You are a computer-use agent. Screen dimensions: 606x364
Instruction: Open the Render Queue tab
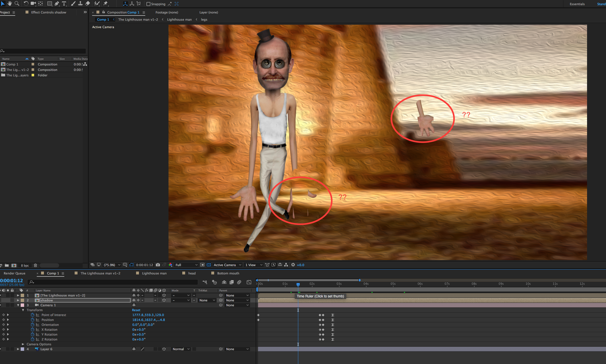click(x=15, y=273)
